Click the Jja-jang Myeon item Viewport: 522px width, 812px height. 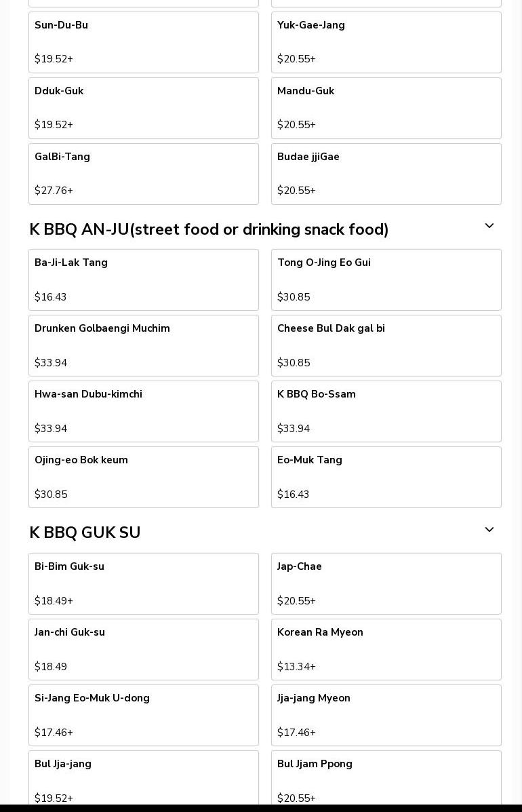coord(386,715)
